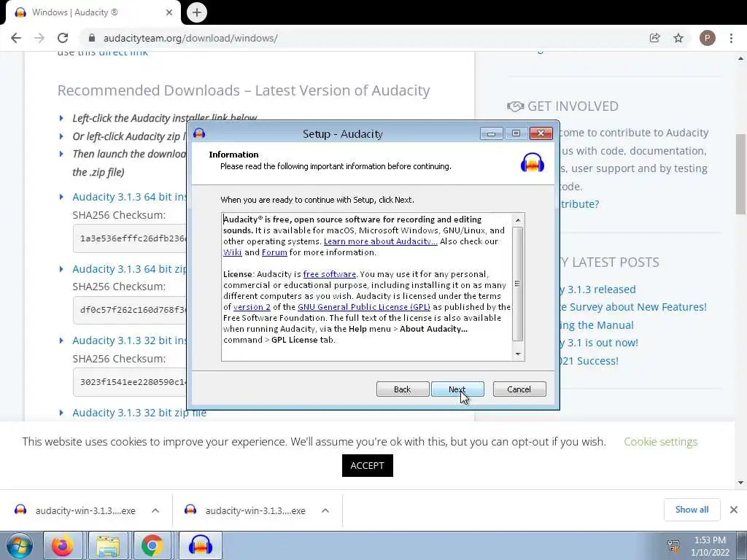Viewport: 747px width, 560px height.
Task: Open the Audacity 3.1.3 64 bit zip link
Action: 130,269
